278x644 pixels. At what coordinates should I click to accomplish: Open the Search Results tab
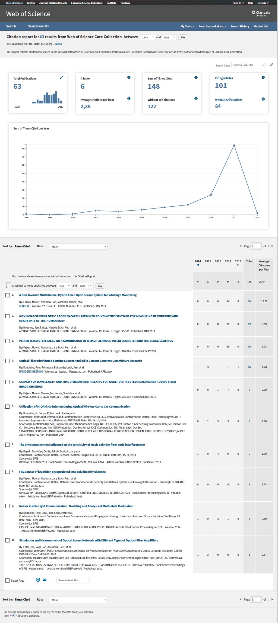[38, 26]
